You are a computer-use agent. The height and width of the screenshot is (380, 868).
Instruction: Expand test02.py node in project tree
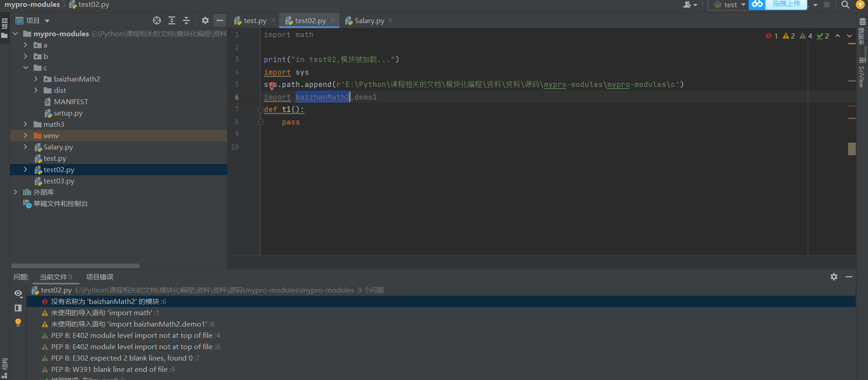click(25, 169)
